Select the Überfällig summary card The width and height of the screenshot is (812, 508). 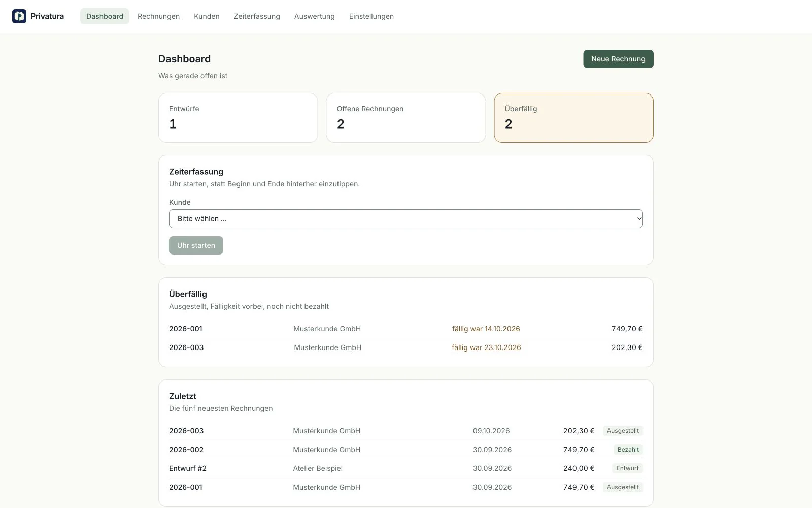(x=573, y=118)
